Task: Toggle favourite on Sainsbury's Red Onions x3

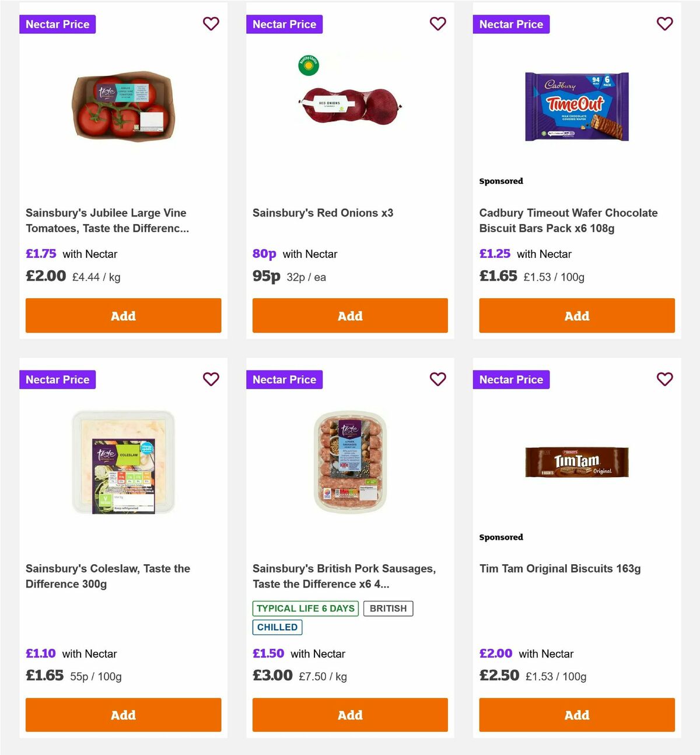Action: click(437, 24)
